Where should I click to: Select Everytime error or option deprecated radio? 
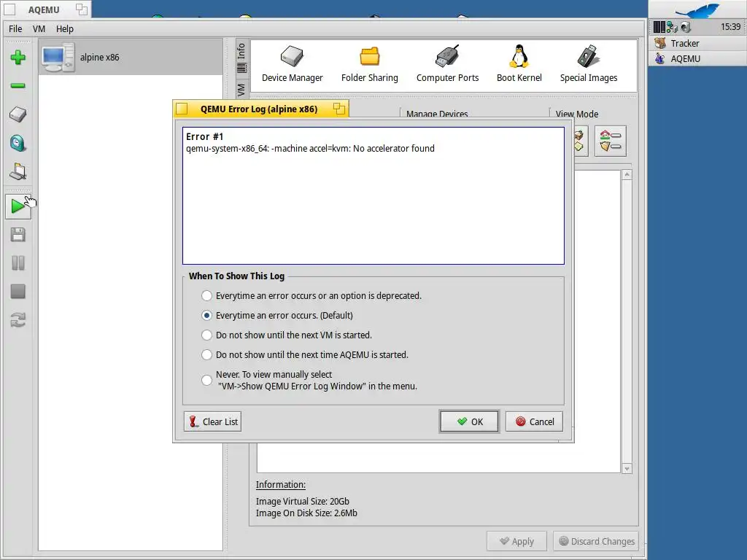point(206,296)
